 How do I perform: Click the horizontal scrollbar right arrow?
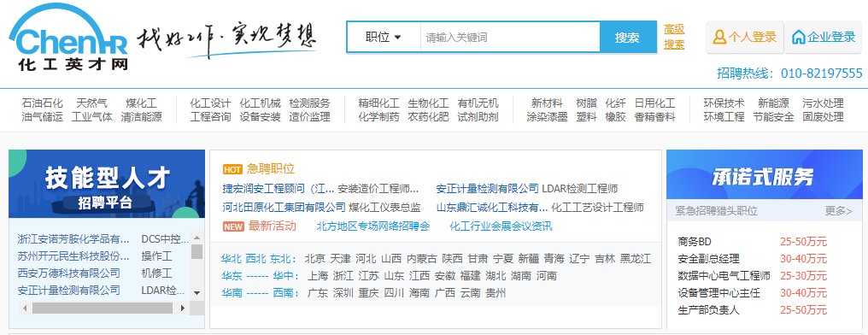point(183,308)
